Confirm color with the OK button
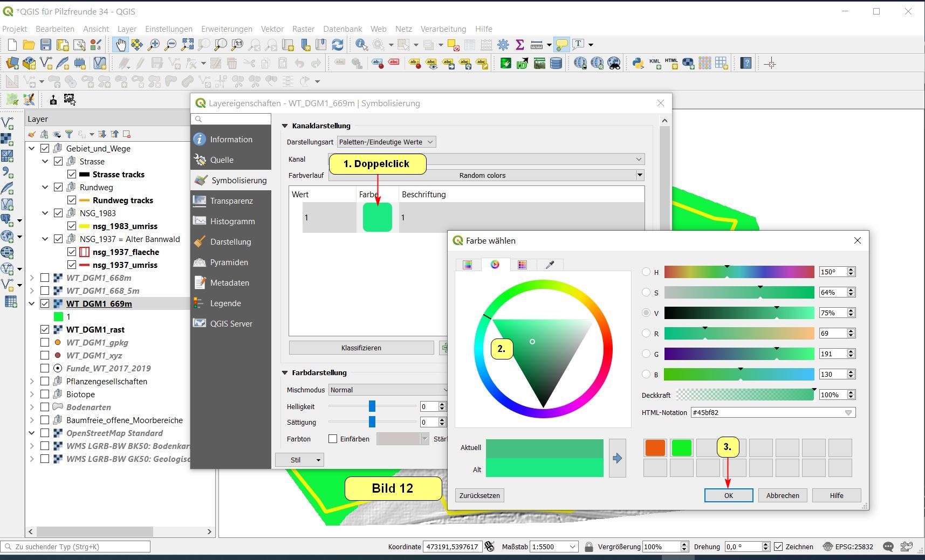This screenshot has height=560, width=925. 728,495
